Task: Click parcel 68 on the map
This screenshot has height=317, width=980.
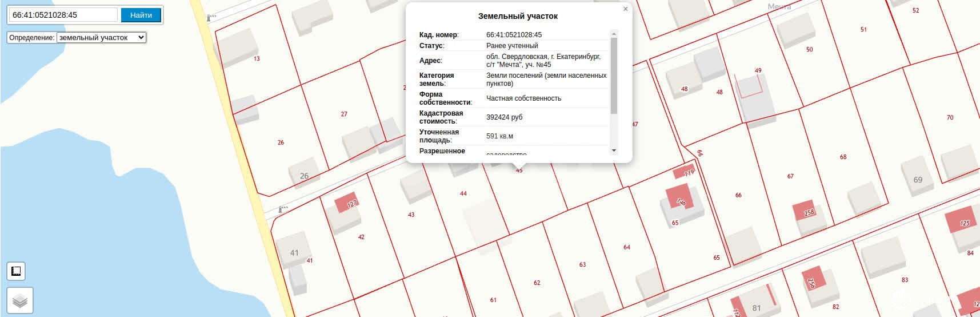Action: [x=843, y=157]
